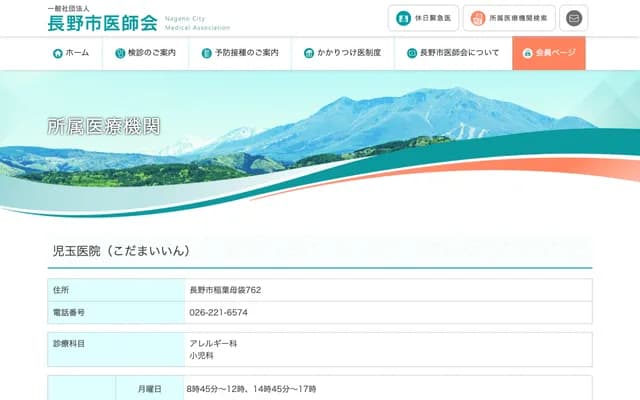
Task: Select 予防接種のご案内 in navigation
Action: coord(246,53)
